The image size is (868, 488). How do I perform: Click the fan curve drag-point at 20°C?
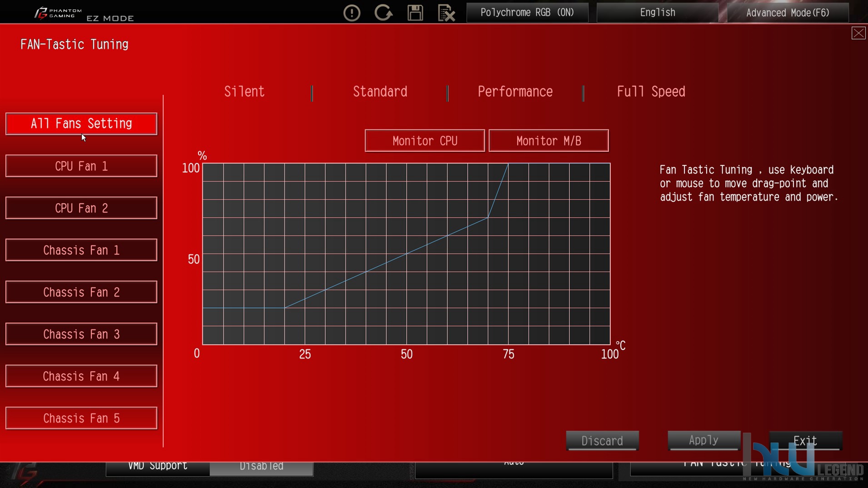[284, 308]
